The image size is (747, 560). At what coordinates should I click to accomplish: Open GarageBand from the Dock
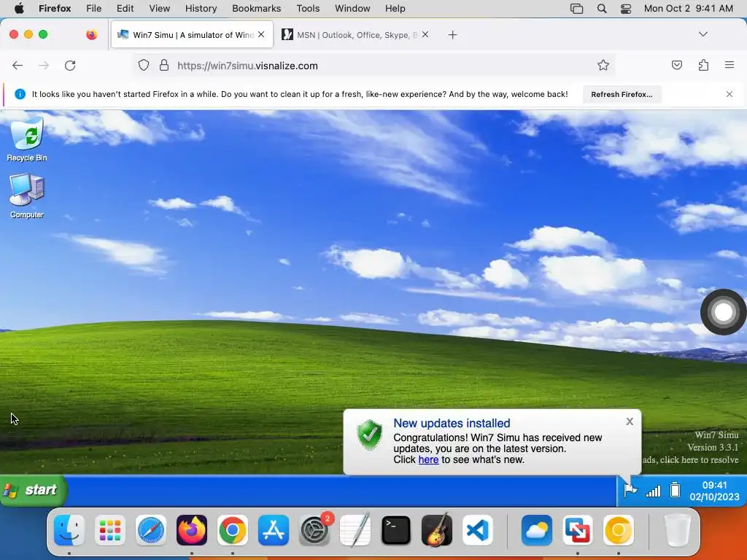[x=437, y=529]
